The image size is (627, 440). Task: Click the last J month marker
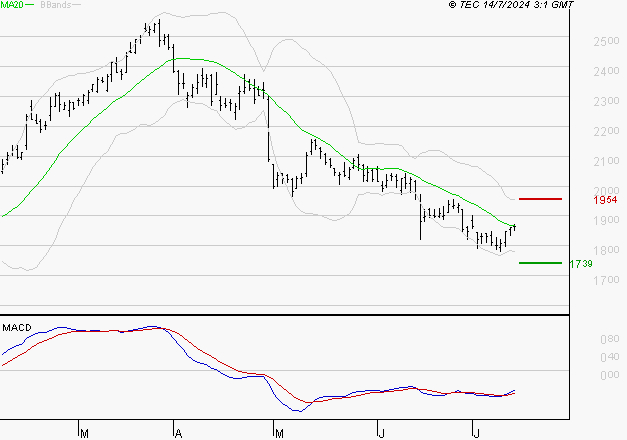click(476, 434)
